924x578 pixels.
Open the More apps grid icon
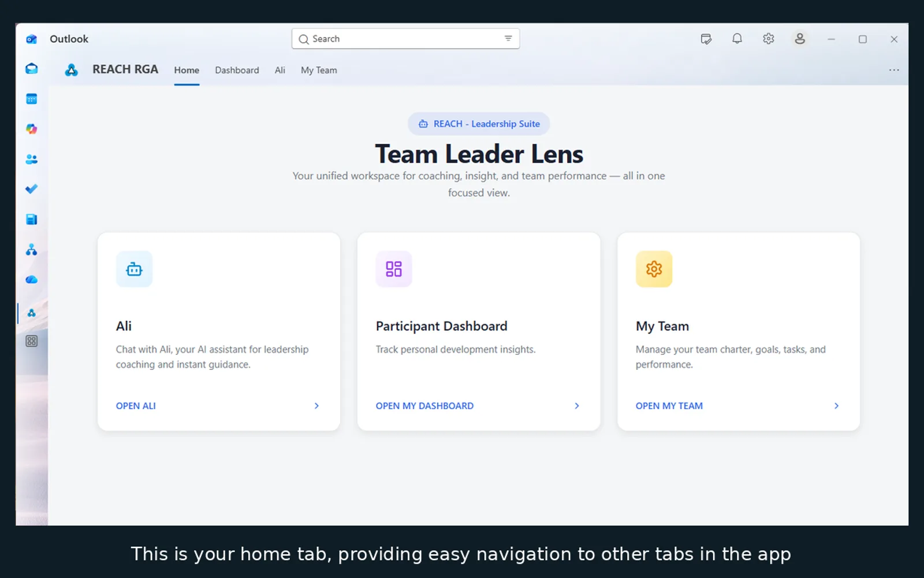32,341
